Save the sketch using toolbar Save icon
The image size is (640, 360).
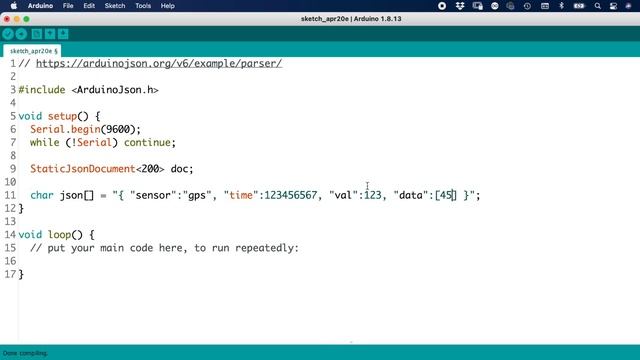coord(63,34)
